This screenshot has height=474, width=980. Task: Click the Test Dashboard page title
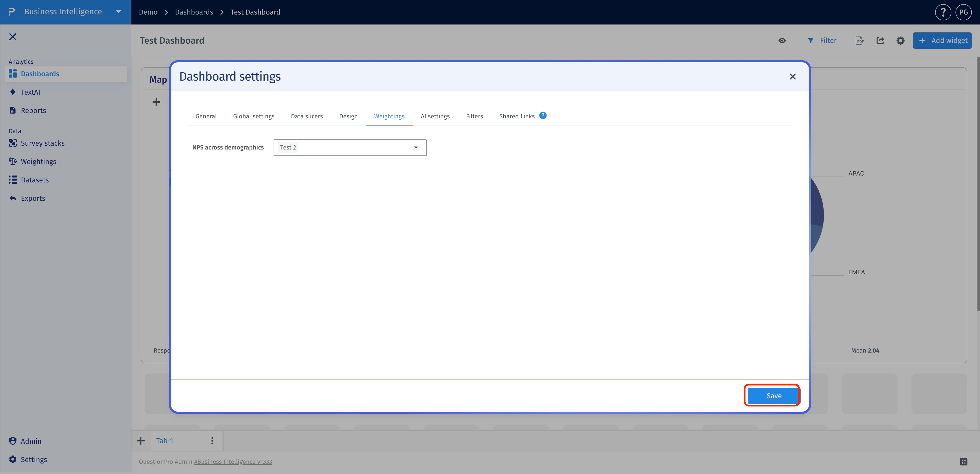[x=172, y=40]
